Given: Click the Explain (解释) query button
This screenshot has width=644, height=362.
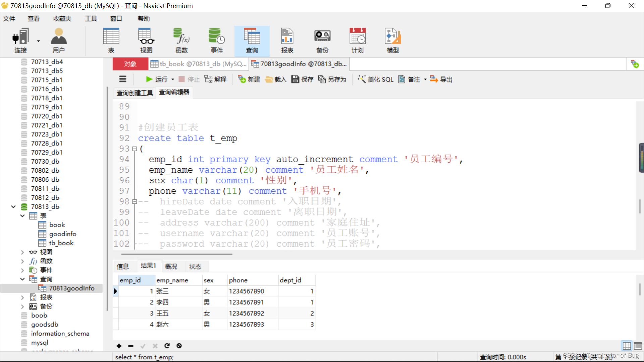Looking at the screenshot, I should pos(216,79).
